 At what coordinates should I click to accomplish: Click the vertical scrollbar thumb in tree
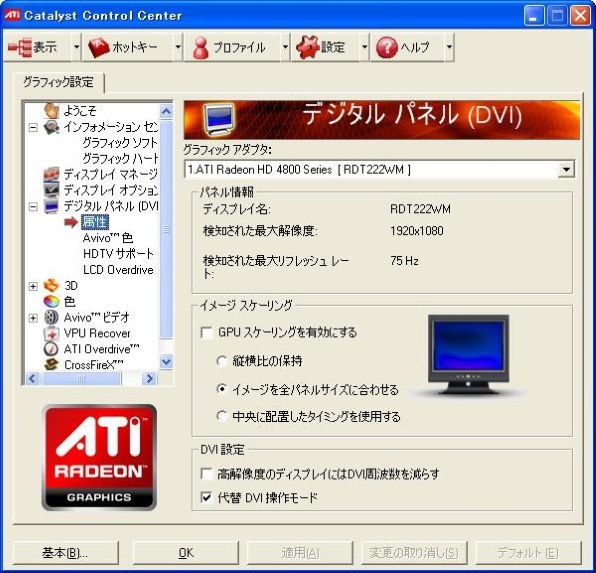click(x=166, y=229)
